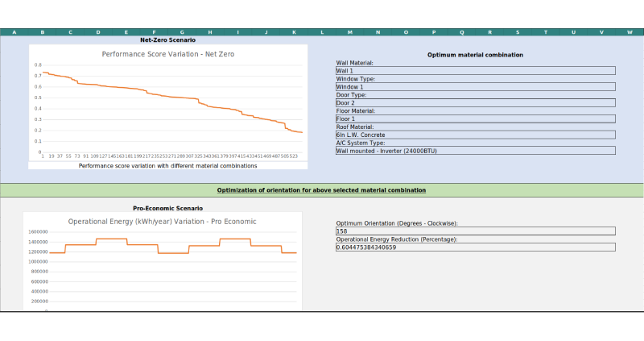Select column header W
The image size is (644, 341).
629,32
